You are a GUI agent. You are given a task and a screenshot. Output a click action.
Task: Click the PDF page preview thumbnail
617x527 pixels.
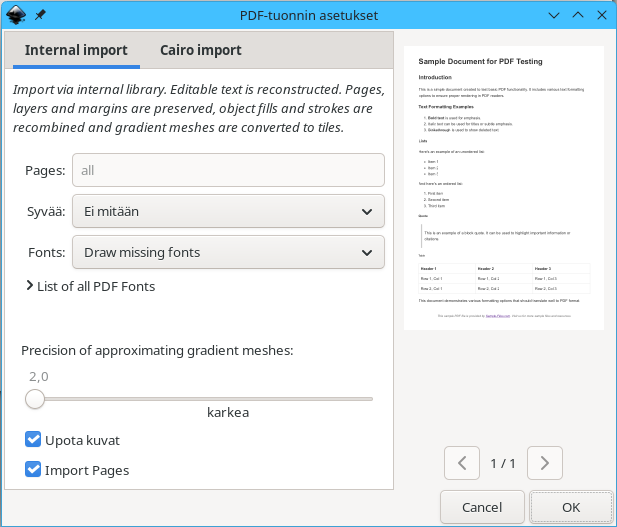503,188
